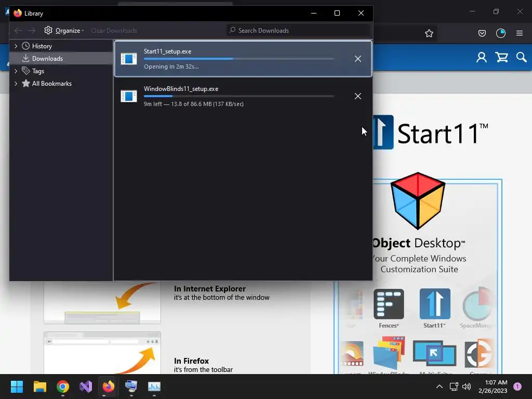Bookmark this page with the Firefox star icon
This screenshot has width=532, height=399.
pyautogui.click(x=429, y=33)
